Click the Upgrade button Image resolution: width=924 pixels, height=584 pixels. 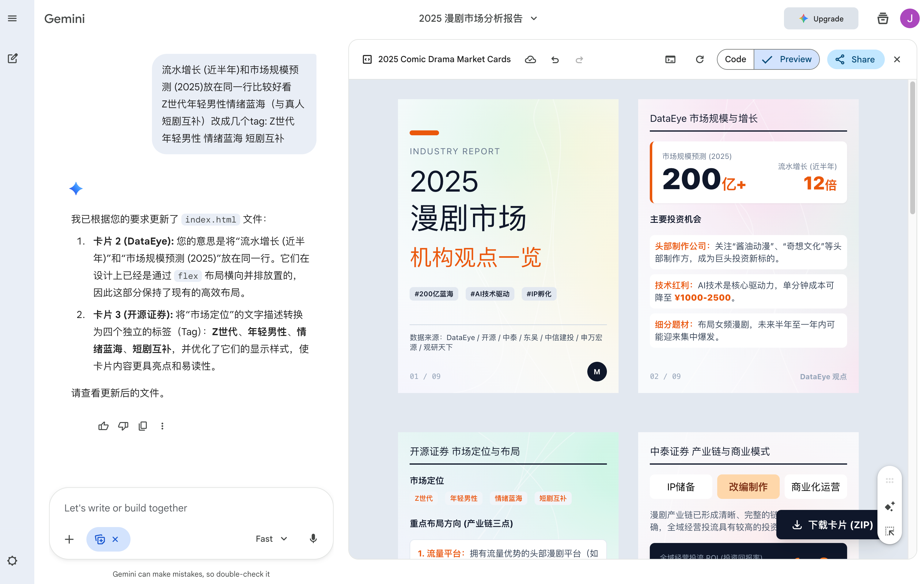point(821,18)
